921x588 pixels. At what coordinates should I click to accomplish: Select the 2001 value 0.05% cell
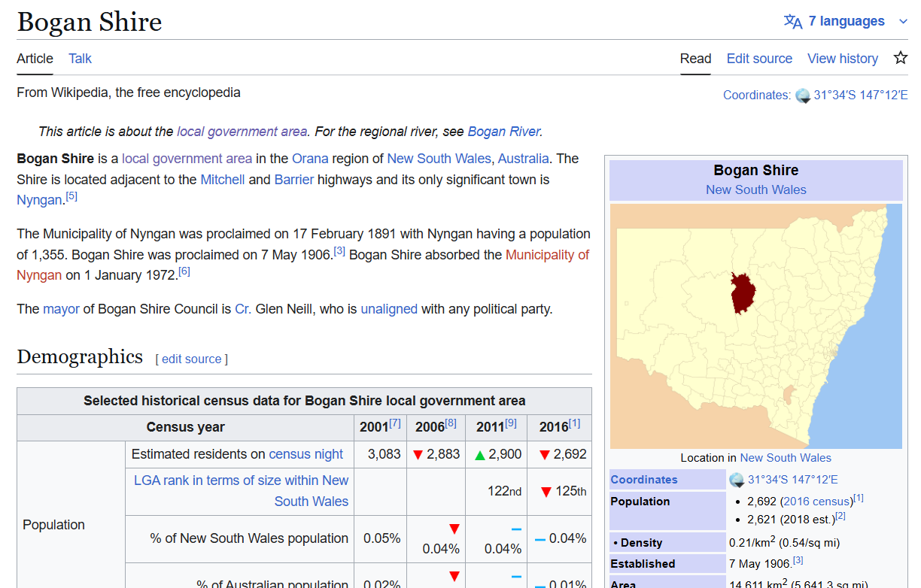click(381, 539)
